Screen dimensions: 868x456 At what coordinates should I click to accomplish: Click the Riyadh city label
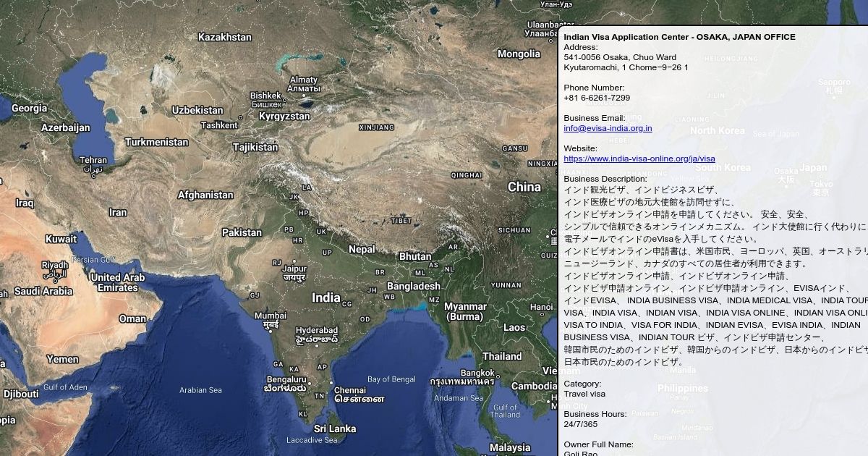55,269
